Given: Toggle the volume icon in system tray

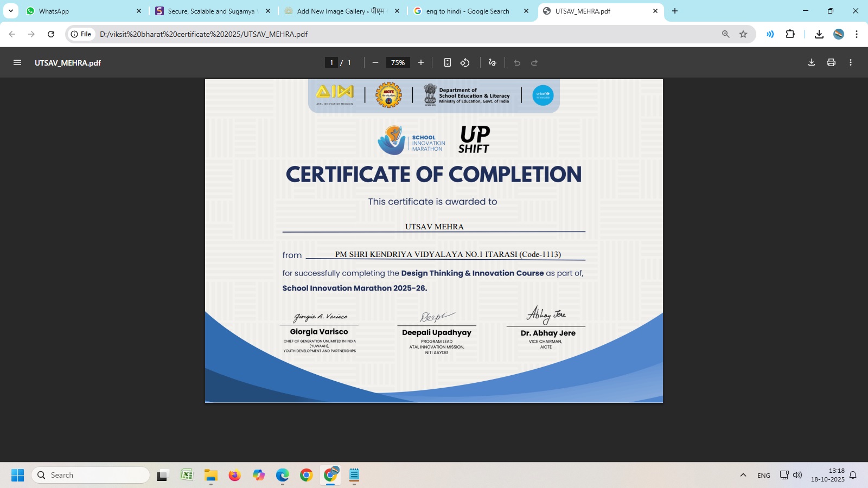Looking at the screenshot, I should (797, 475).
